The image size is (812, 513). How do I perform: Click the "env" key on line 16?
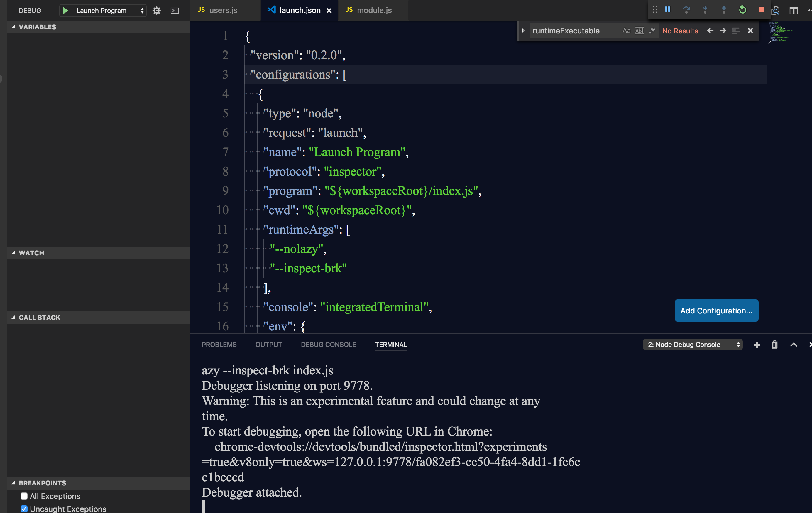pyautogui.click(x=278, y=326)
